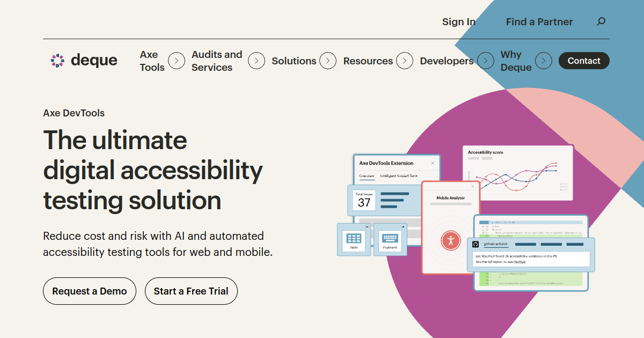Expand the Solutions submenu chevron
This screenshot has width=644, height=338.
(328, 61)
